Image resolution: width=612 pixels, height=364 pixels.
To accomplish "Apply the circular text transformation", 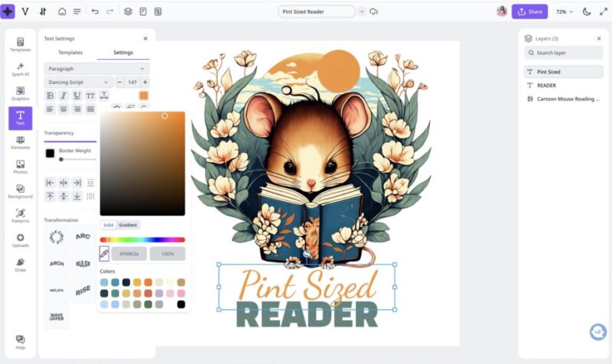I will click(x=57, y=237).
